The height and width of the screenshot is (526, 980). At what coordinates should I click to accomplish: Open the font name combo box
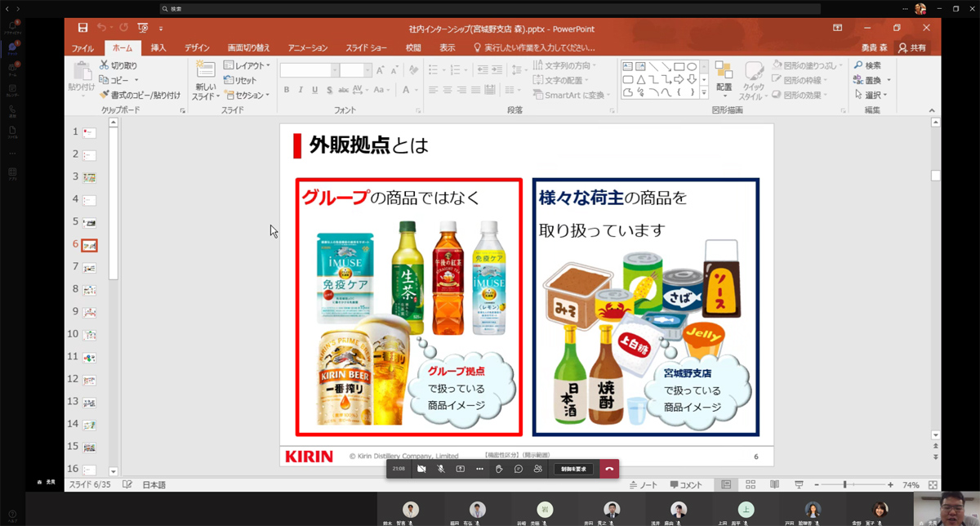coord(309,71)
